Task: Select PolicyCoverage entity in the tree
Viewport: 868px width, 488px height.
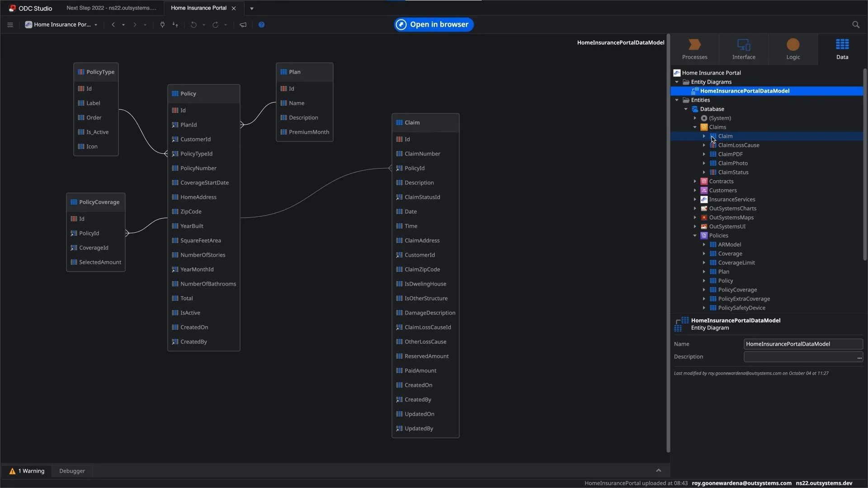Action: pos(737,290)
